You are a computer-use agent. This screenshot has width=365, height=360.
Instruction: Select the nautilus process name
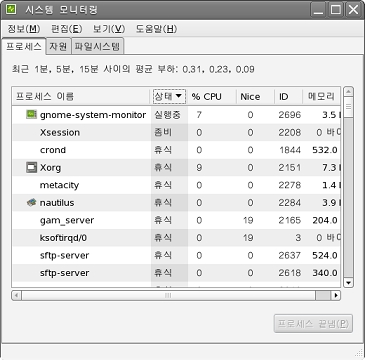pos(57,203)
